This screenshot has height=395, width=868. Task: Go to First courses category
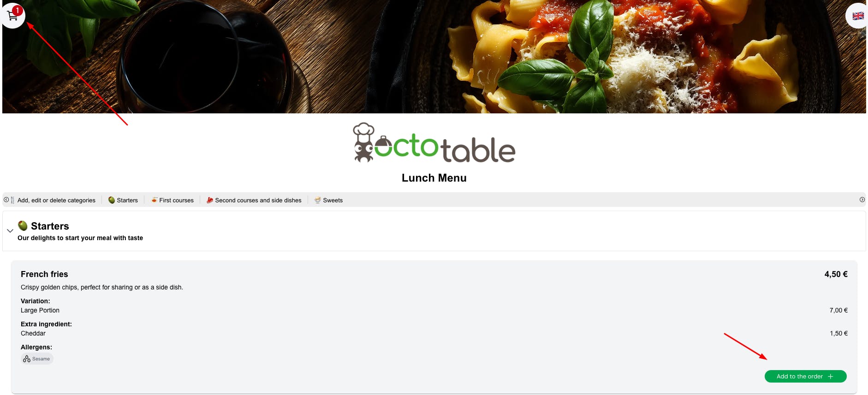[x=172, y=200]
